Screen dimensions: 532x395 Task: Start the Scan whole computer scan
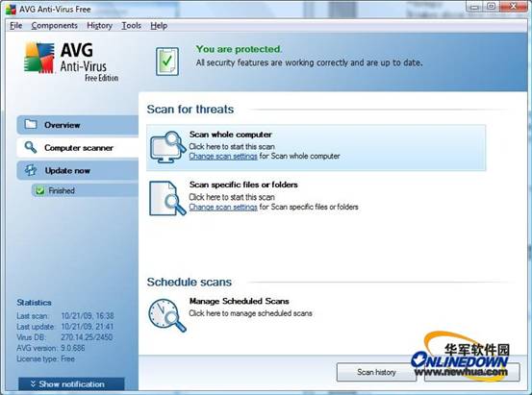coord(317,147)
